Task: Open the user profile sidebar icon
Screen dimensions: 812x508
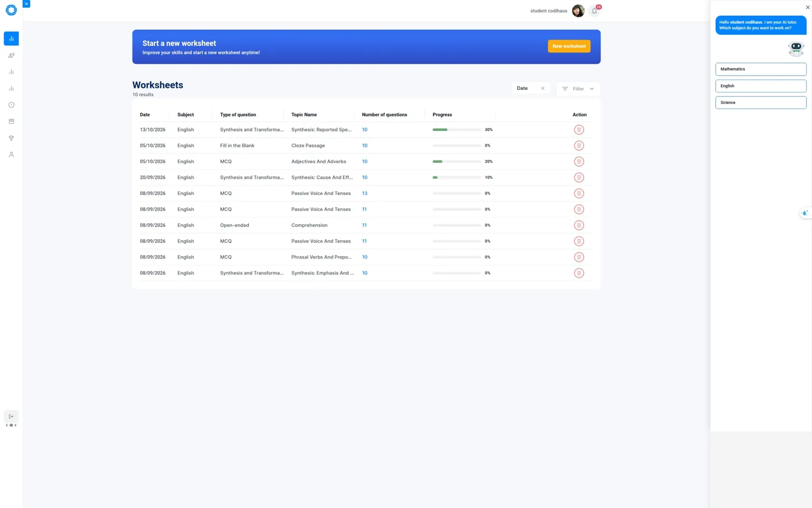Action: [11, 154]
